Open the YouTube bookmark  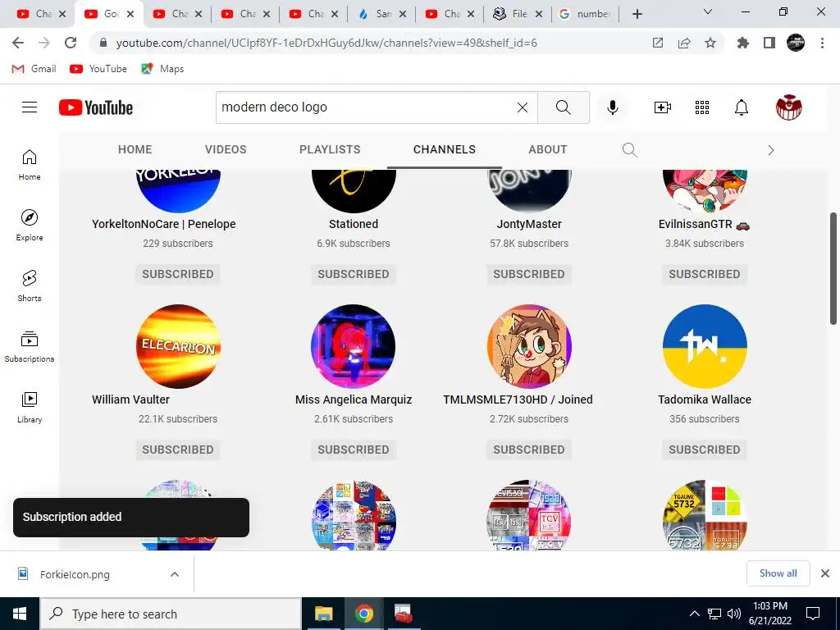click(98, 69)
